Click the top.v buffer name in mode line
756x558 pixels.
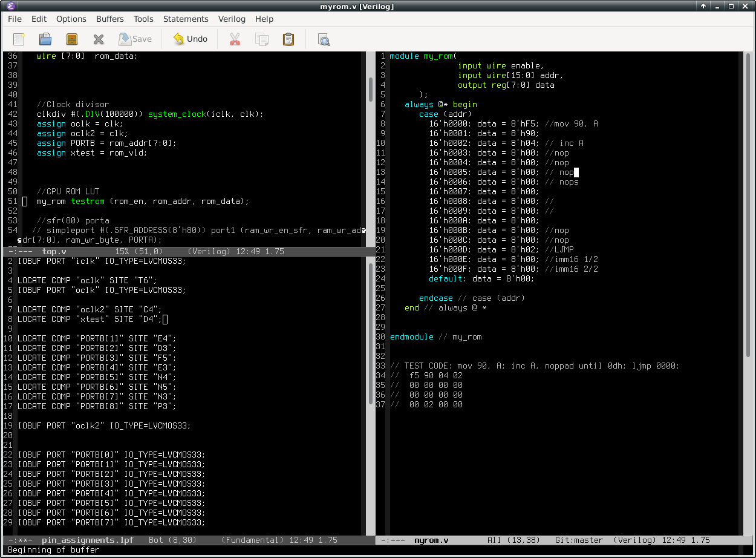tap(54, 251)
